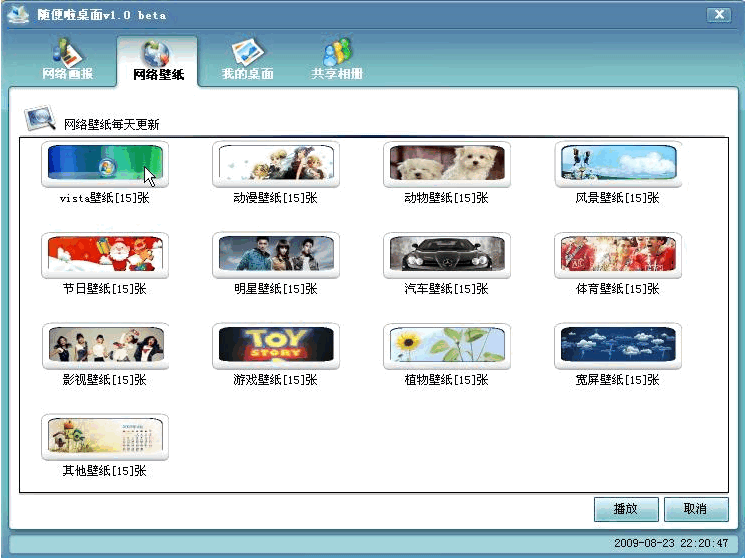
Task: Open the 动漫壁纸 anime thumbnail
Action: (x=276, y=163)
